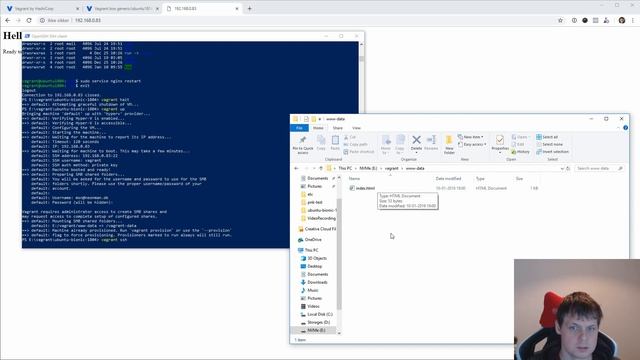640x360 pixels.
Task: Switch to the Share ribbon tab
Action: pos(338,128)
